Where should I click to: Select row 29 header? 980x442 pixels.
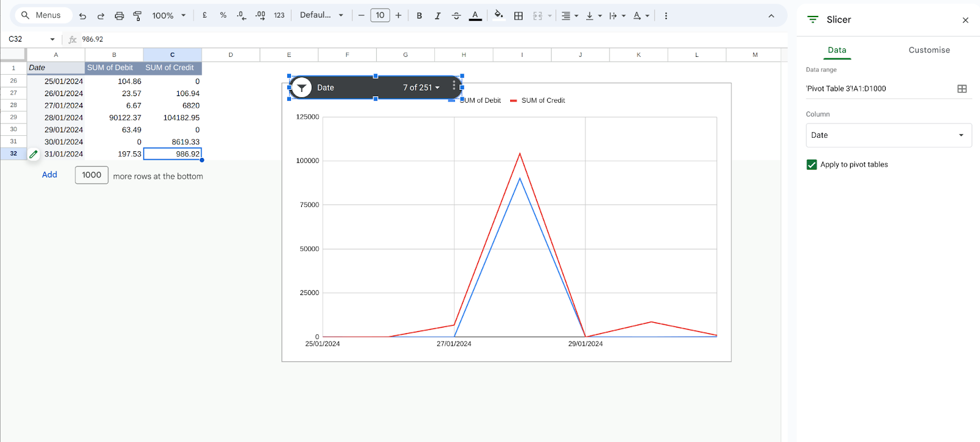click(13, 117)
